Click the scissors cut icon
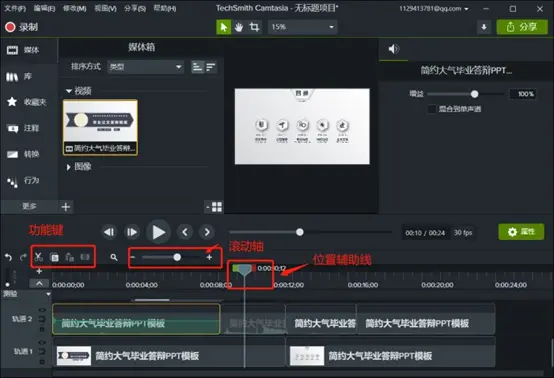Viewport: 554px width, 378px height. click(39, 257)
